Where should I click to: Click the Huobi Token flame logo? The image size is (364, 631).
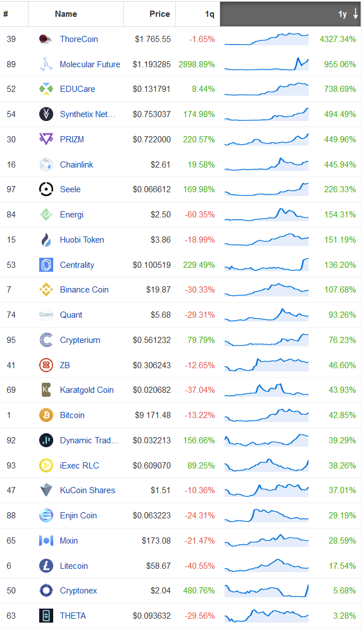46,239
